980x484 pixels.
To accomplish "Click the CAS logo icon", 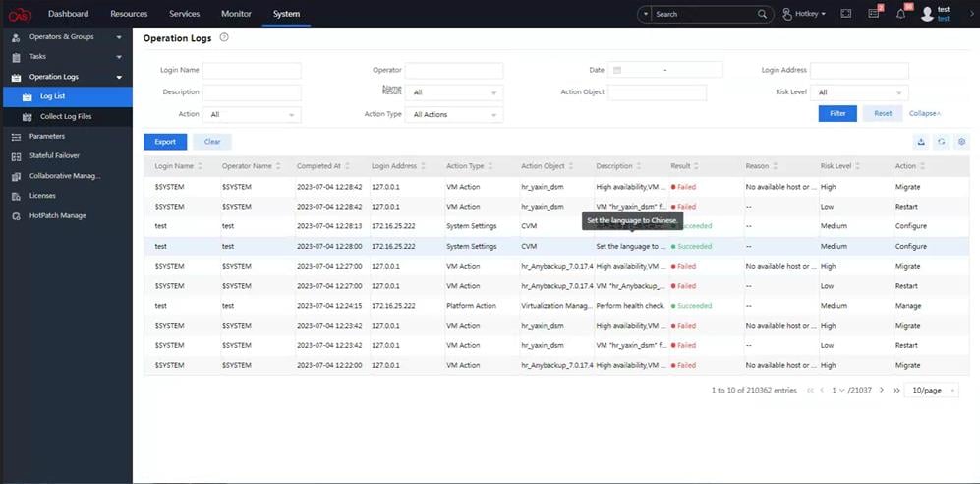I will (20, 14).
